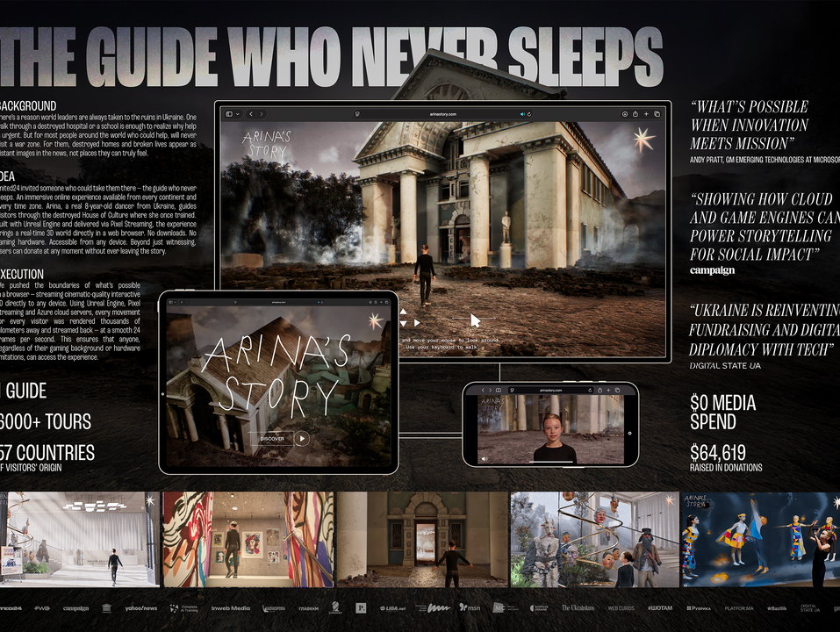Reload the page in the phone browser
The width and height of the screenshot is (840, 632).
(590, 391)
